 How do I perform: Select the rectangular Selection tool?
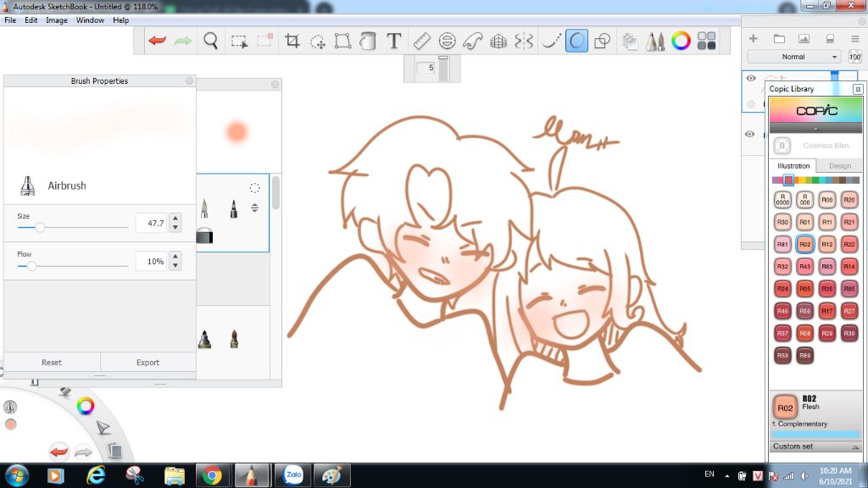point(239,41)
